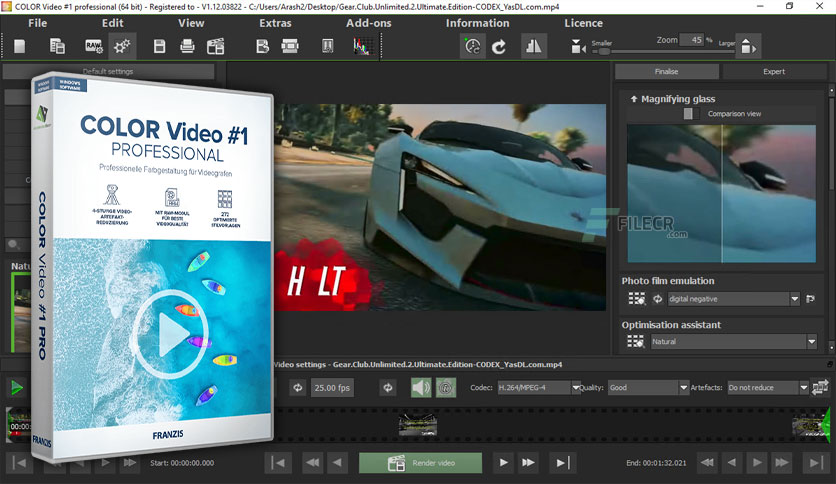This screenshot has width=836, height=484.
Task: Open the colorful histogram toolbar icon
Action: [x=363, y=46]
